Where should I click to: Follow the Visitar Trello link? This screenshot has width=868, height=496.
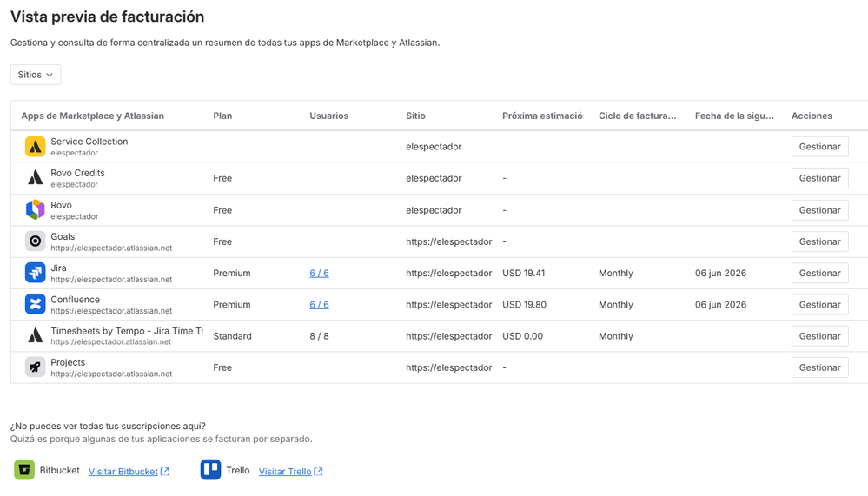click(x=285, y=472)
